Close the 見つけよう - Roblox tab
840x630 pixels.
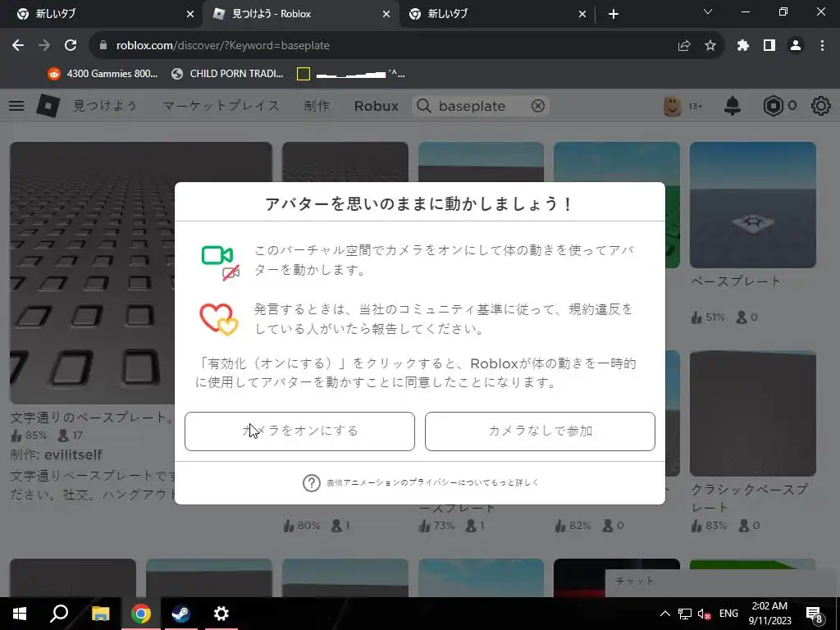coord(386,14)
